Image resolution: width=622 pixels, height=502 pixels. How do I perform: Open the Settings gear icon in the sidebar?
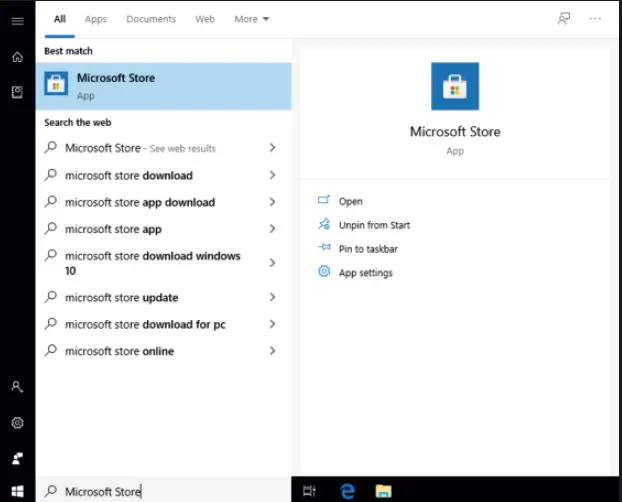(17, 423)
